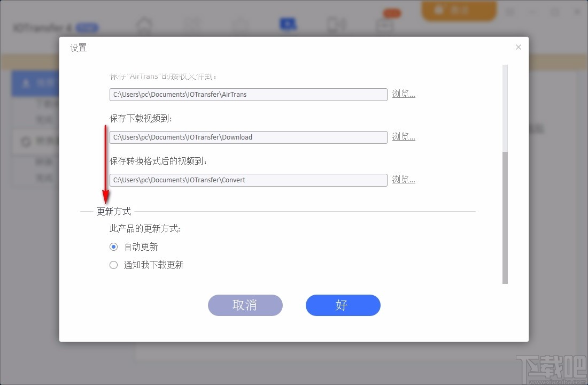Click the blue Video Downloader toolbar icon
Viewport: 588px width, 385px height.
click(x=288, y=24)
